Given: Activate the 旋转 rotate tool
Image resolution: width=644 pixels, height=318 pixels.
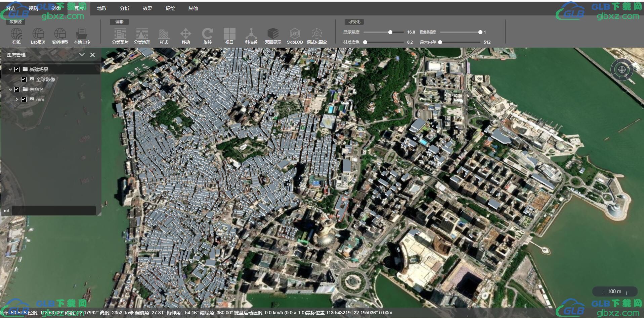Looking at the screenshot, I should 207,36.
